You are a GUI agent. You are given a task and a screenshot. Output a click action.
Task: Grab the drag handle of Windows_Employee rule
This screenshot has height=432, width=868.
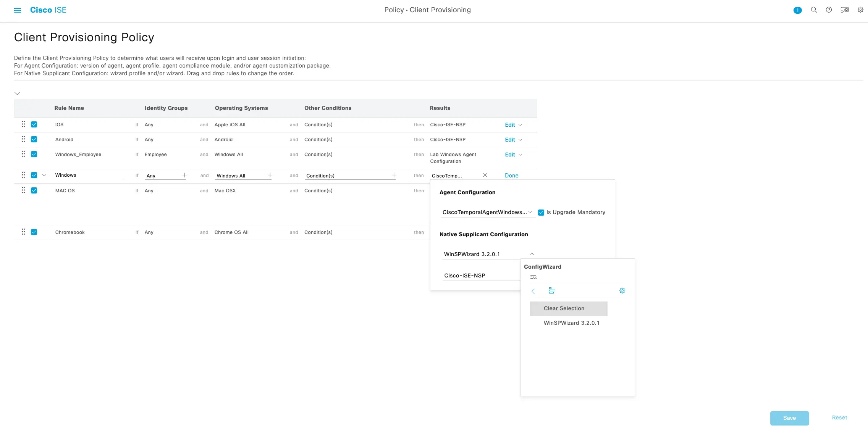(23, 154)
